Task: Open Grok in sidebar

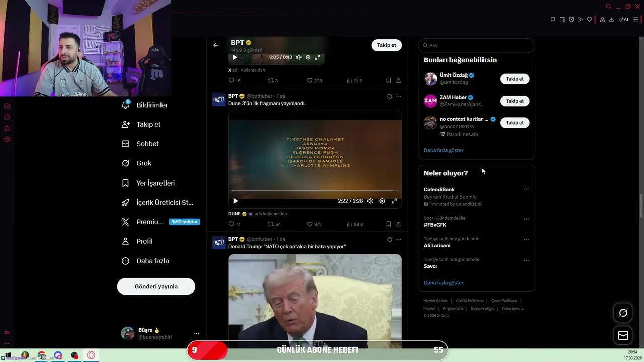Action: click(x=136, y=163)
